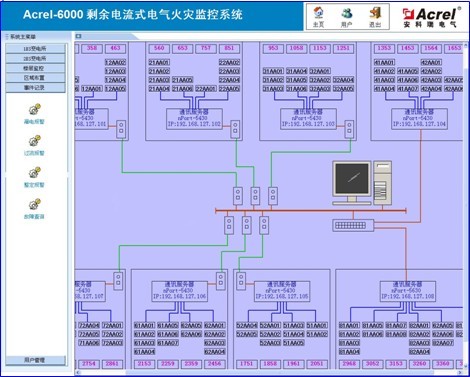Click the horizontal scrollbar below the diagram
This screenshot has height=377, width=470.
pos(269,372)
